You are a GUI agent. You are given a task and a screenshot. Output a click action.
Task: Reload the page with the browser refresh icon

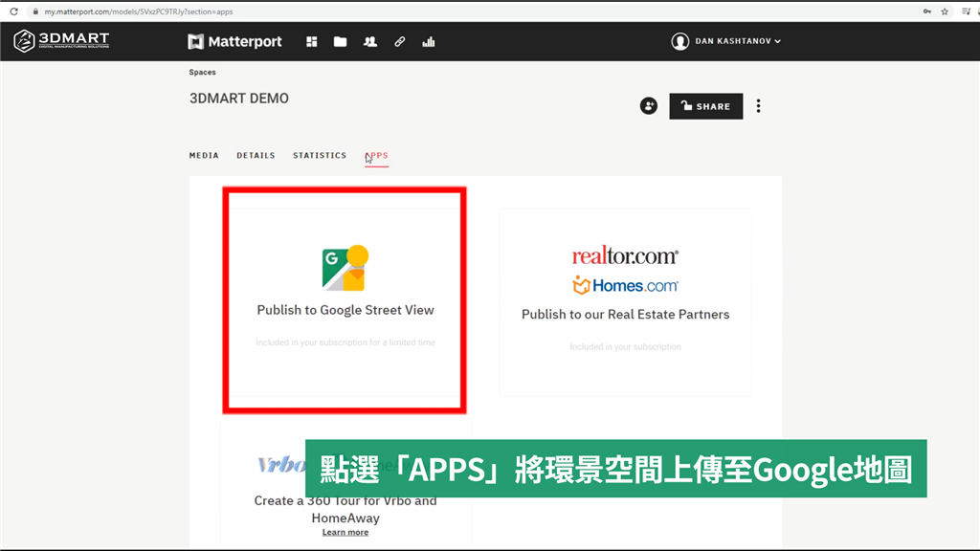[13, 11]
